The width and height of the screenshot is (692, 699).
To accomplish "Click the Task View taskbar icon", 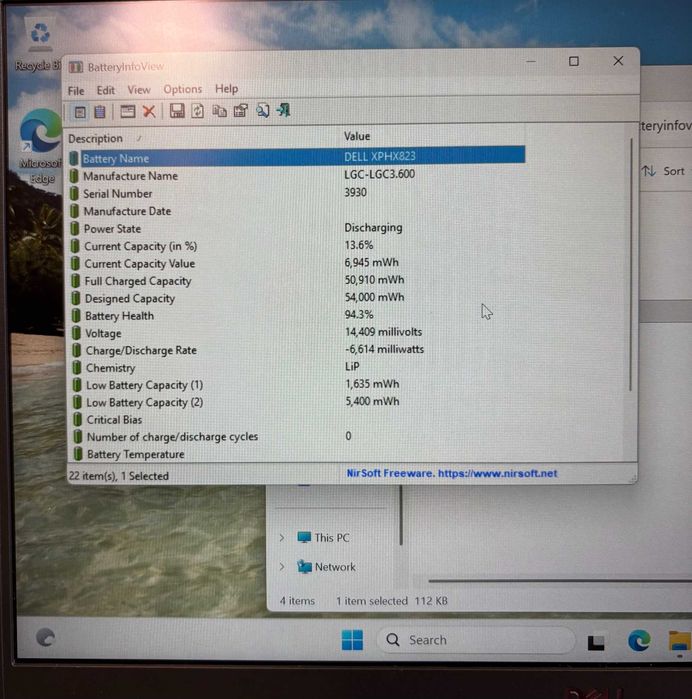I will click(596, 642).
